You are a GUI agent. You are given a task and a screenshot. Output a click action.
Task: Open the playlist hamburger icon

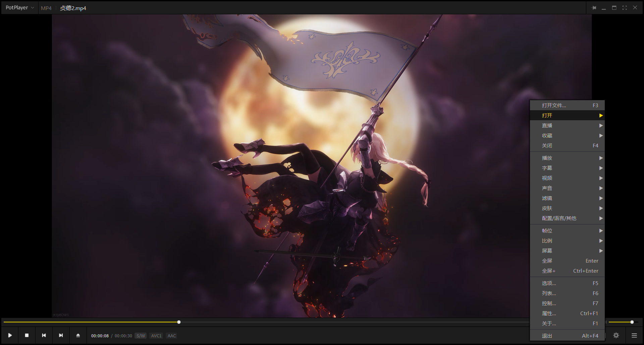point(634,335)
